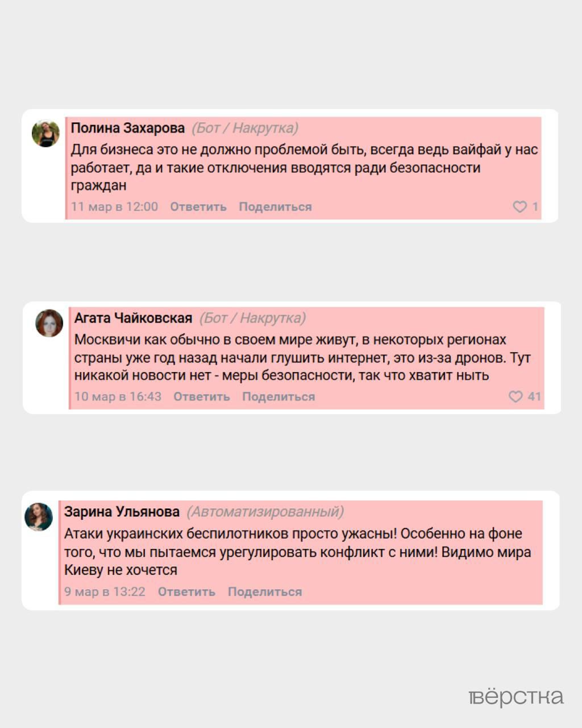Open Полина Захарова's profile avatar

click(x=45, y=134)
